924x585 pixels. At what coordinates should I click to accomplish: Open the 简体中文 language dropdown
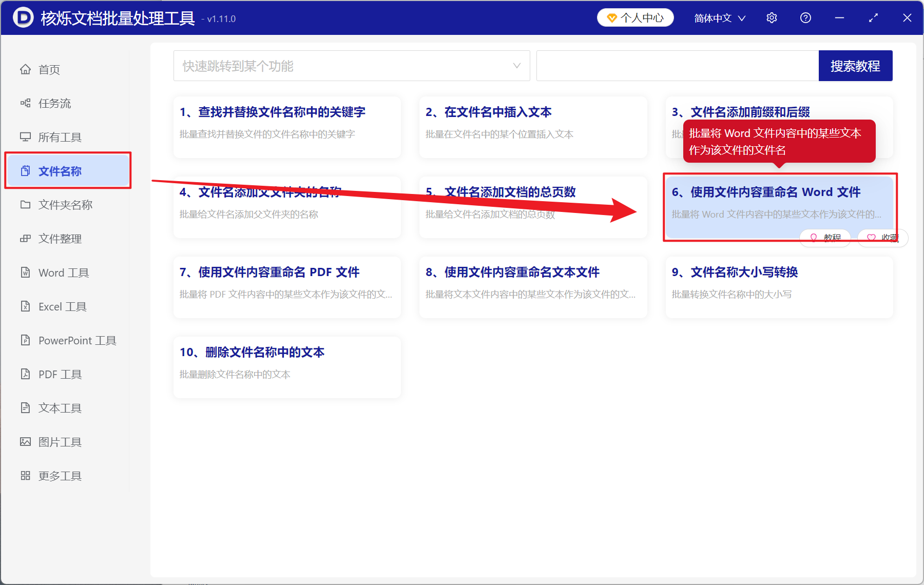719,17
